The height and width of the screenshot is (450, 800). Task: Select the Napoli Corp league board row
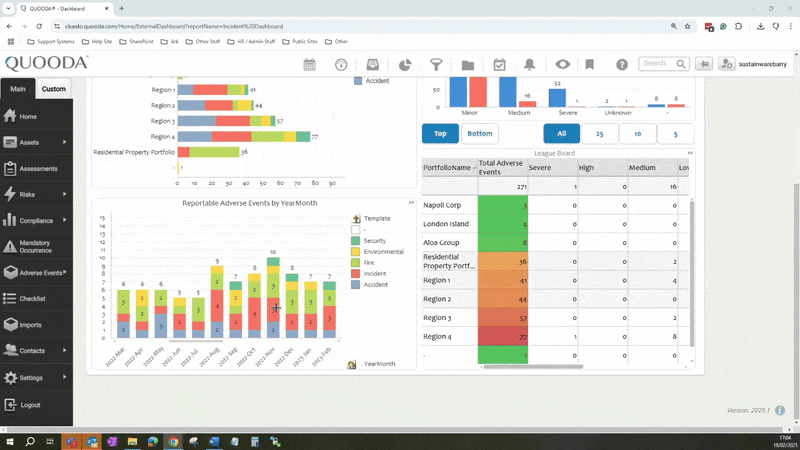(x=555, y=205)
